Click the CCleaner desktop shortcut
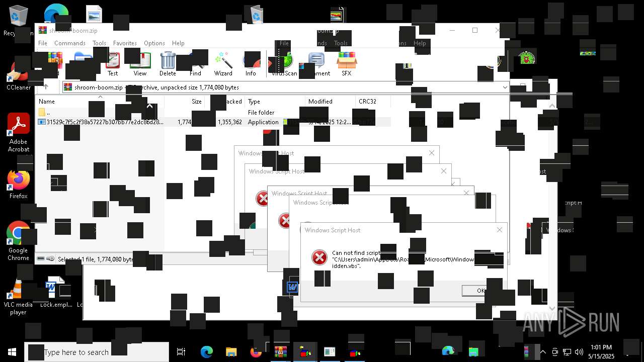644x362 pixels. [19, 75]
